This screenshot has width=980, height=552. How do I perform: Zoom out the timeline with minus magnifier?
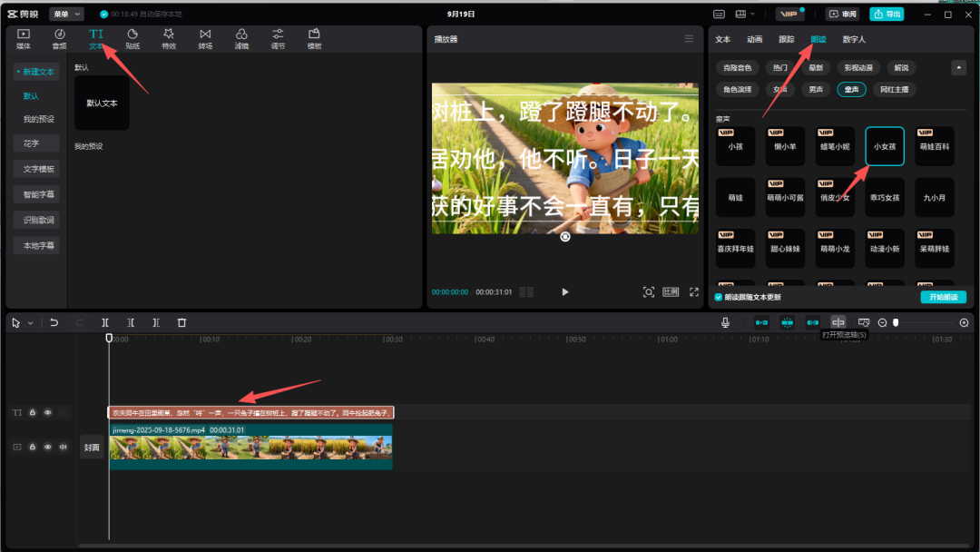883,322
